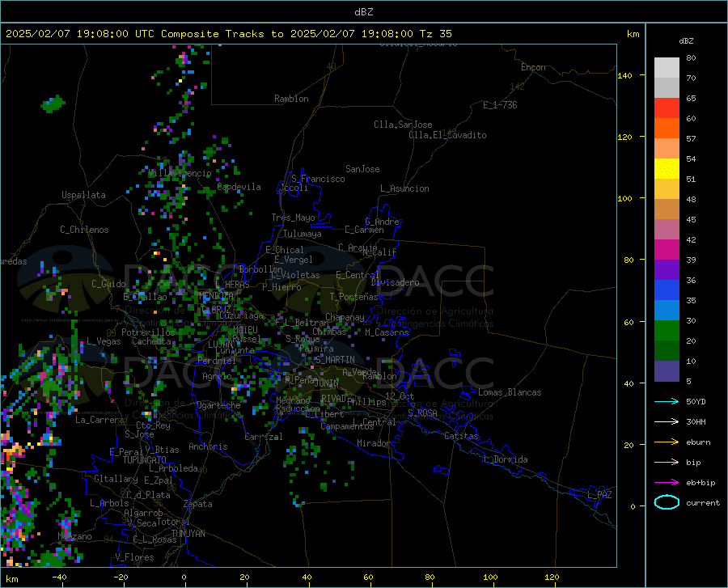
Task: Click the white 30HM arrow in legend
Action: tap(667, 422)
